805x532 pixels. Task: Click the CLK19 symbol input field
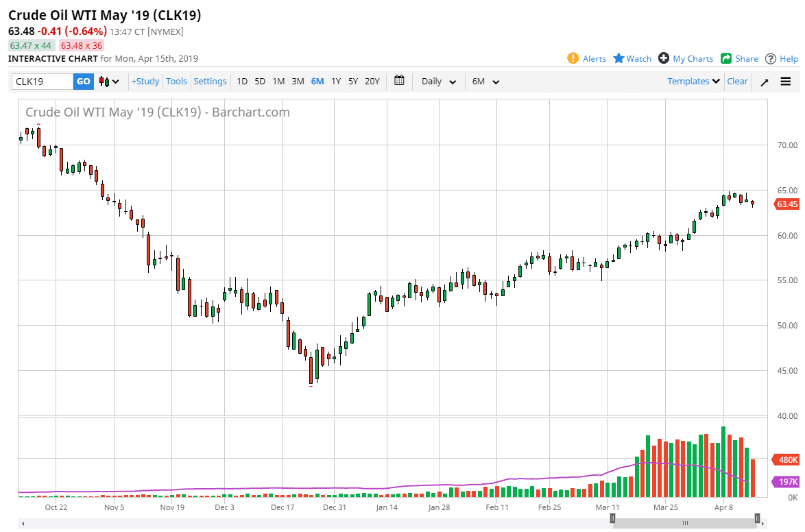pos(43,82)
